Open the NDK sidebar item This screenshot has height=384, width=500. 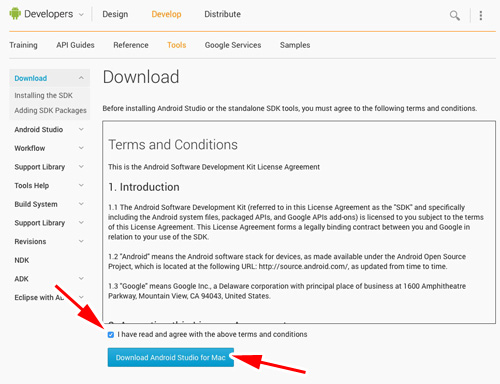click(x=22, y=260)
